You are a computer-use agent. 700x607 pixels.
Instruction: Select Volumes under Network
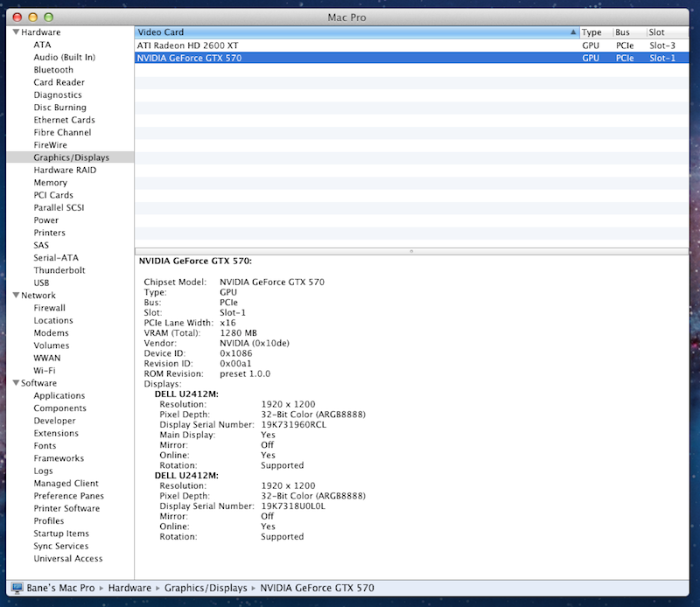pos(52,345)
